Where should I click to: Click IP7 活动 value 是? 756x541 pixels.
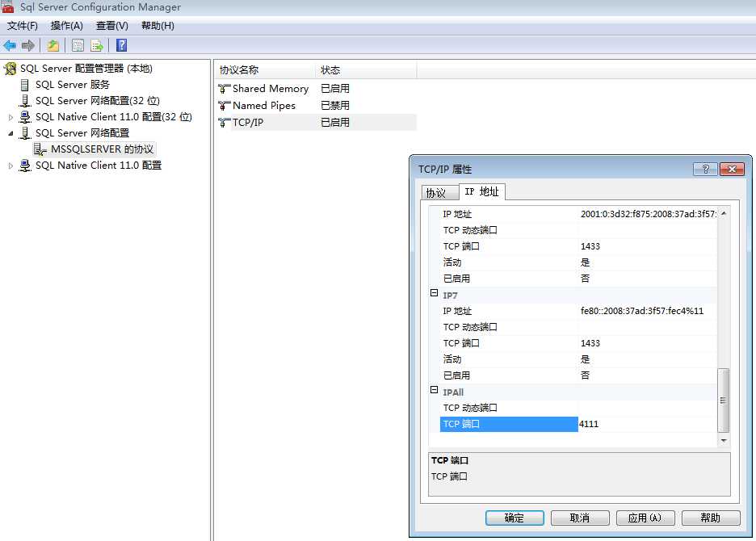pos(648,359)
